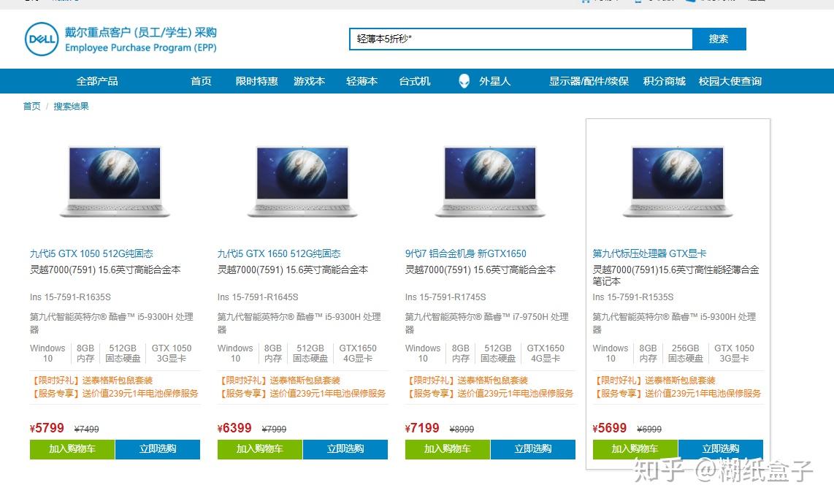Open 外星人 nav item
The height and width of the screenshot is (504, 834).
click(x=494, y=81)
